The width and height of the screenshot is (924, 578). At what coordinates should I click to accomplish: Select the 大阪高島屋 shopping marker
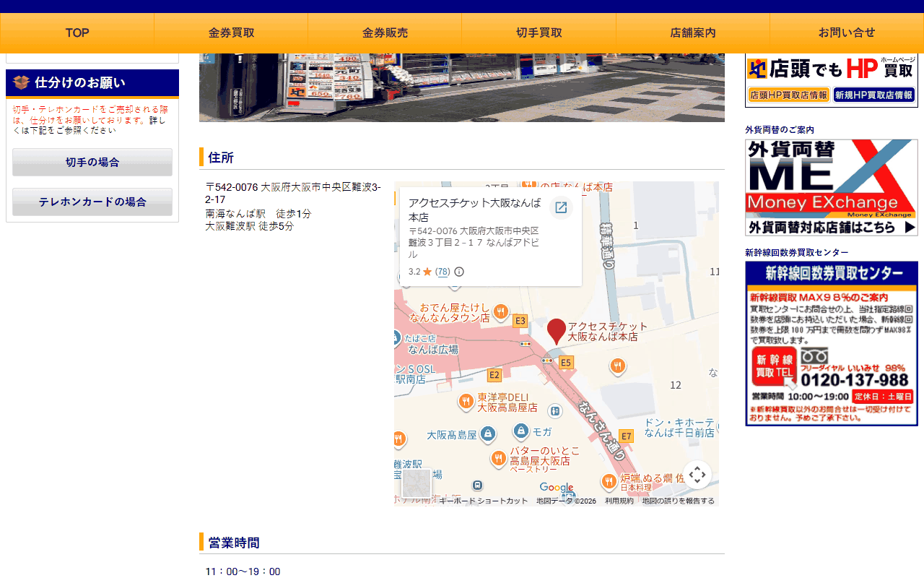tap(488, 433)
